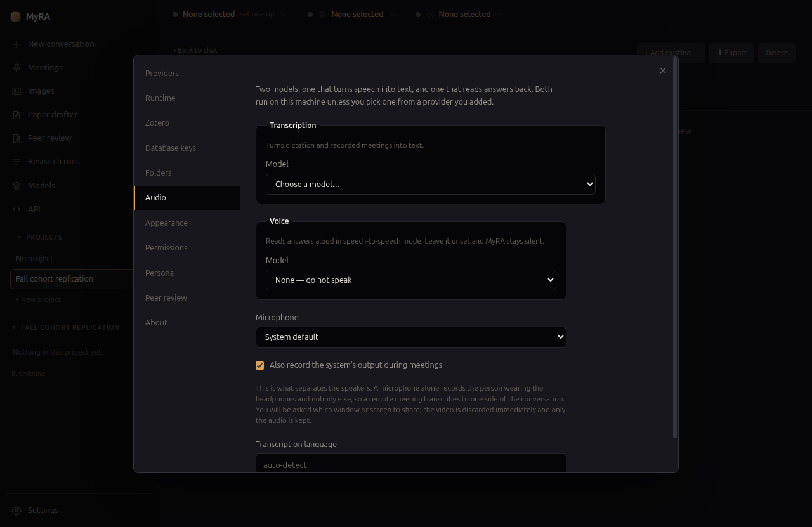Screen dimensions: 812x527
Task: Toggle recording the system's output during meetings
Action: click(x=259, y=365)
